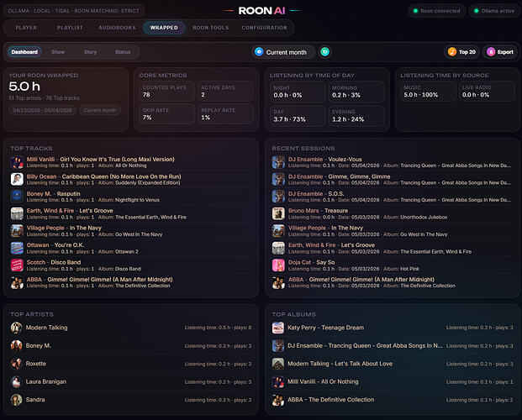
Task: Switch to the Playlist tab
Action: coord(70,28)
